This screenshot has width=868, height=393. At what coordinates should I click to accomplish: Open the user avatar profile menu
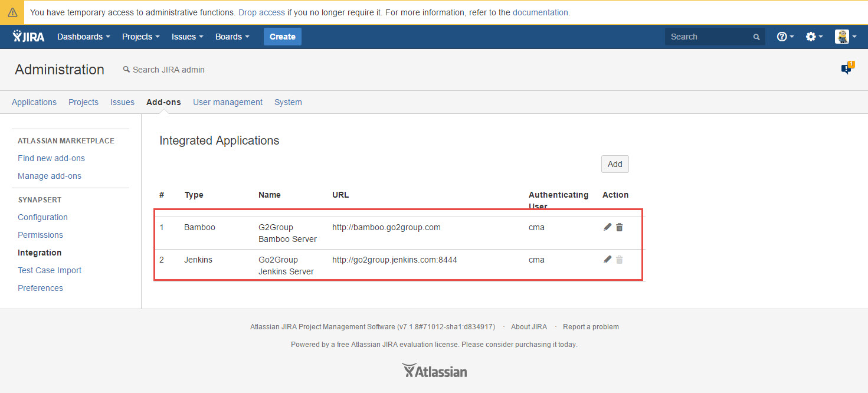(845, 37)
